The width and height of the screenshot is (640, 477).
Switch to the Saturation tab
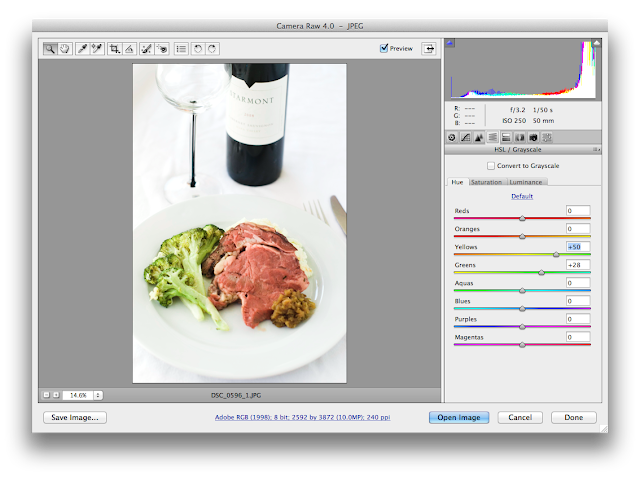486,182
